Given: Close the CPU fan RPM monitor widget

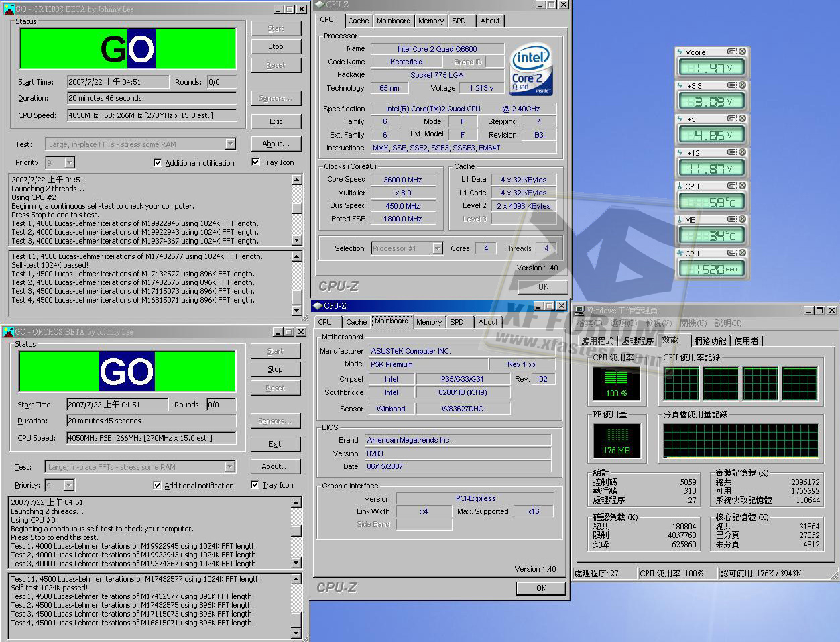Looking at the screenshot, I should [x=742, y=253].
